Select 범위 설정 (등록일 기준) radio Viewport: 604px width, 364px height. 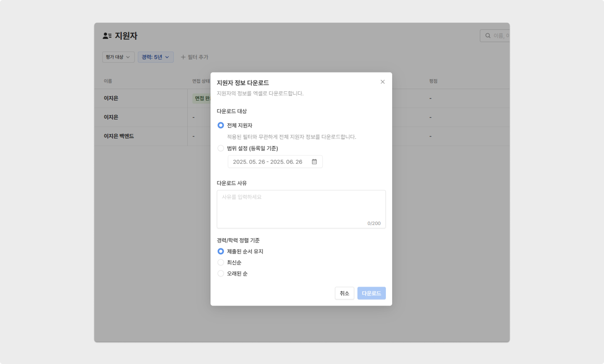pos(221,148)
